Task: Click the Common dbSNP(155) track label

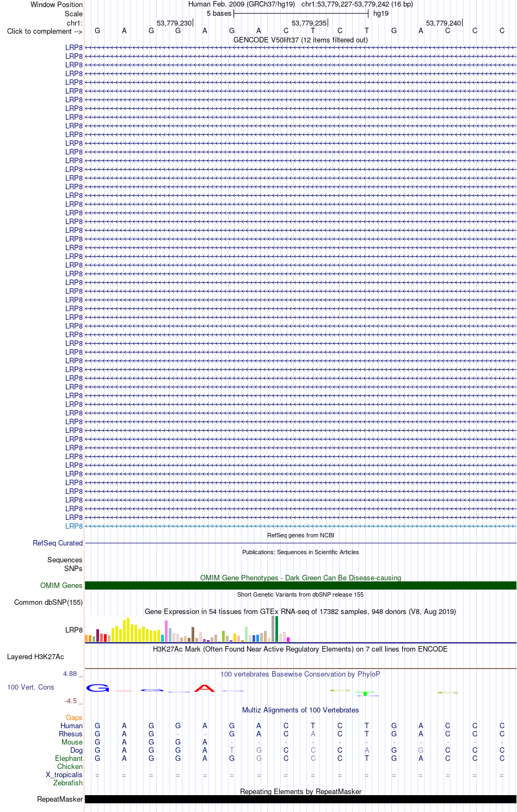Action: pyautogui.click(x=48, y=602)
